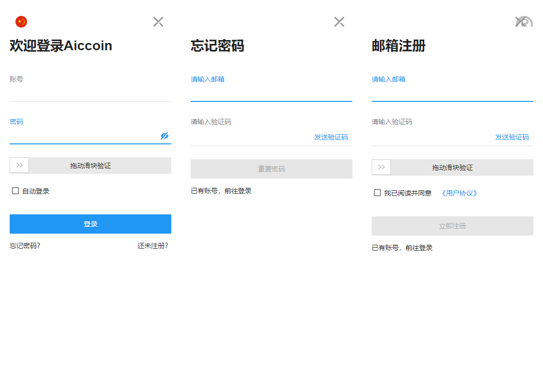Click slider arrow handle in login panel
This screenshot has height=392, width=543.
[x=19, y=165]
